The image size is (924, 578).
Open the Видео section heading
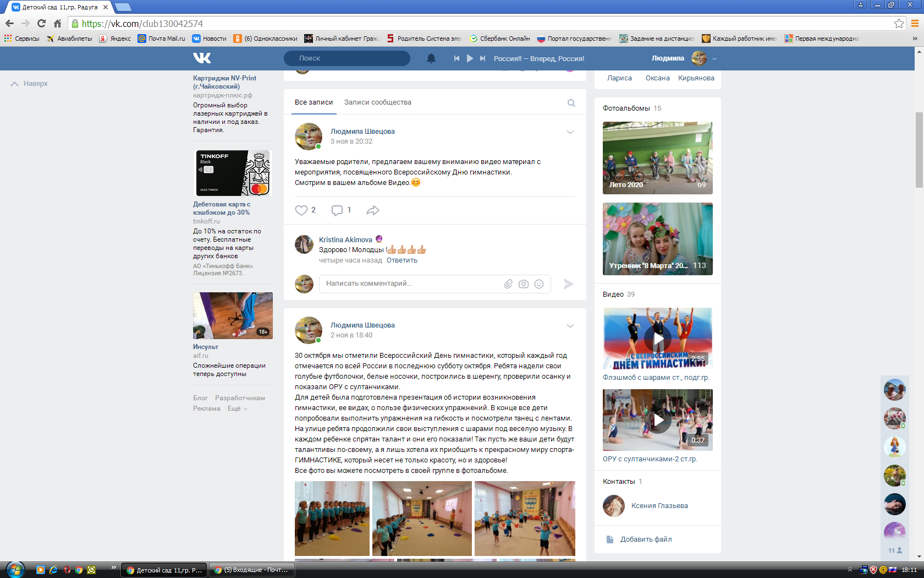tap(613, 295)
